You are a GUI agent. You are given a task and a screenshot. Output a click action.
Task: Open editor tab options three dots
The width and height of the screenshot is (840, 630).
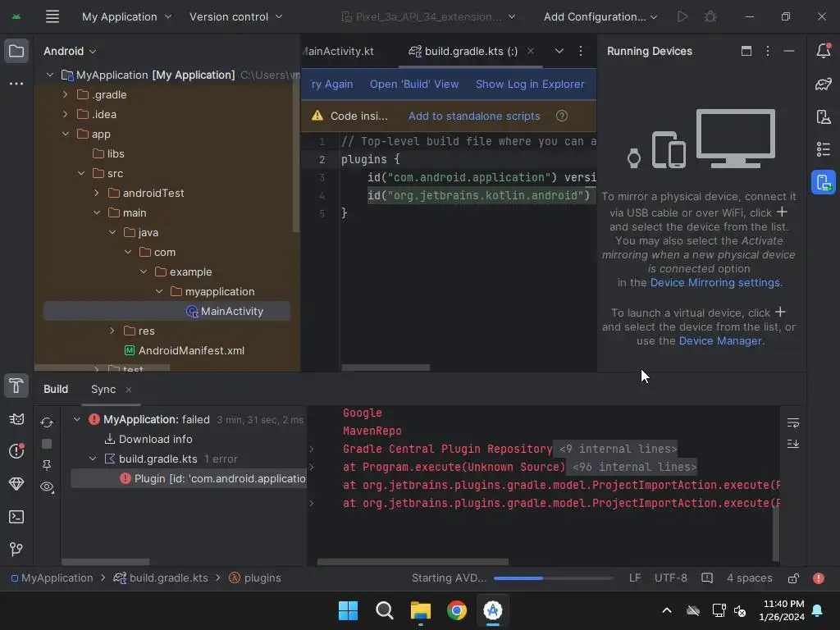tap(581, 51)
